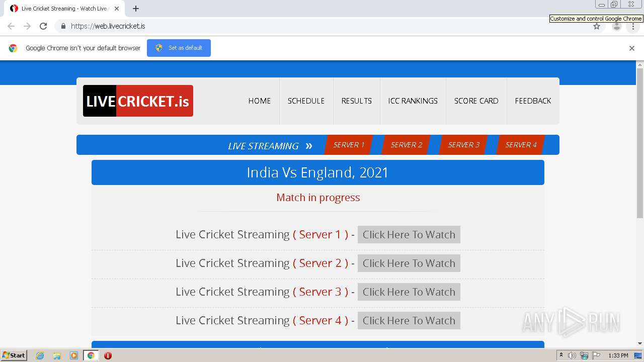
Task: Click Here To Watch Server 4
Action: tap(409, 321)
